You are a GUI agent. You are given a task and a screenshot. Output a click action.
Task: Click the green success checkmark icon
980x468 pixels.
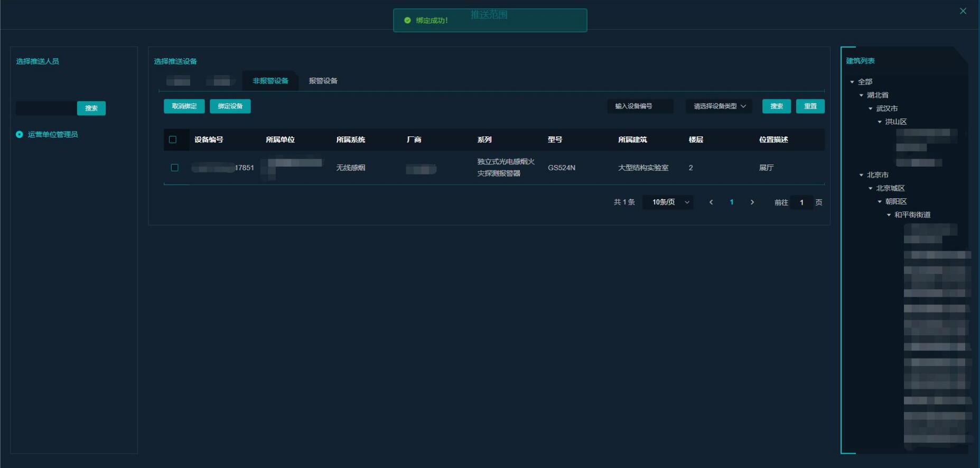click(407, 20)
